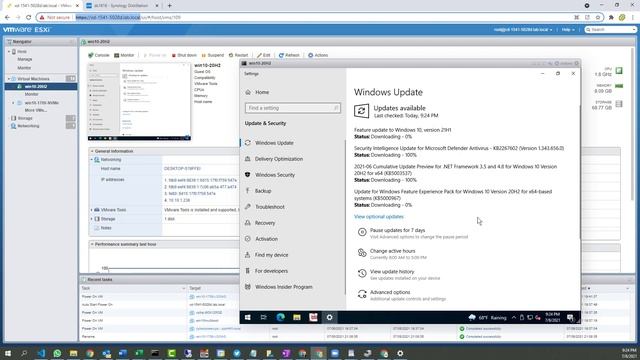
Task: Expand the Storage row in General Information
Action: click(x=91, y=219)
